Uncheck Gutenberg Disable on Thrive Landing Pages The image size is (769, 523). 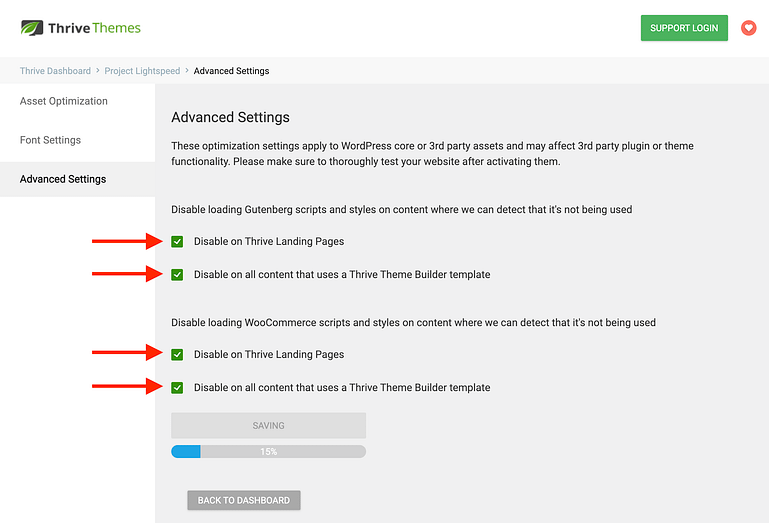[x=177, y=241]
